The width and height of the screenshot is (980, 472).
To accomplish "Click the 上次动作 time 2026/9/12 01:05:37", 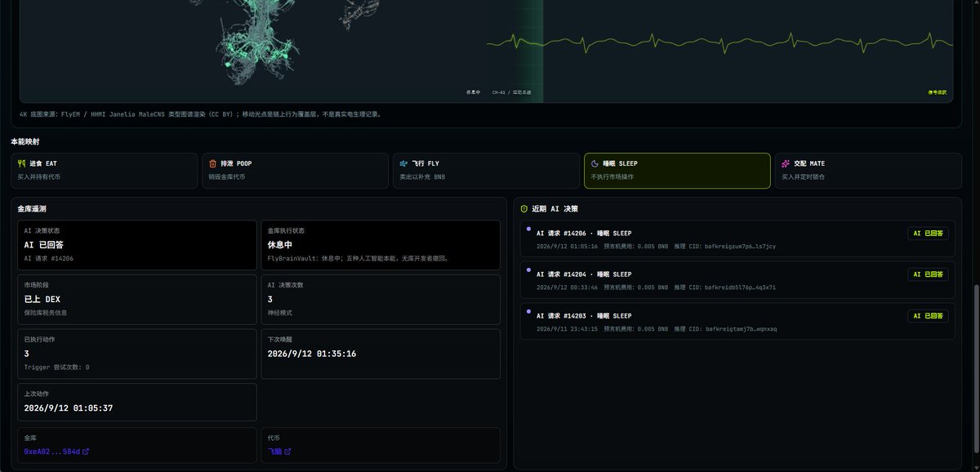I will click(68, 407).
